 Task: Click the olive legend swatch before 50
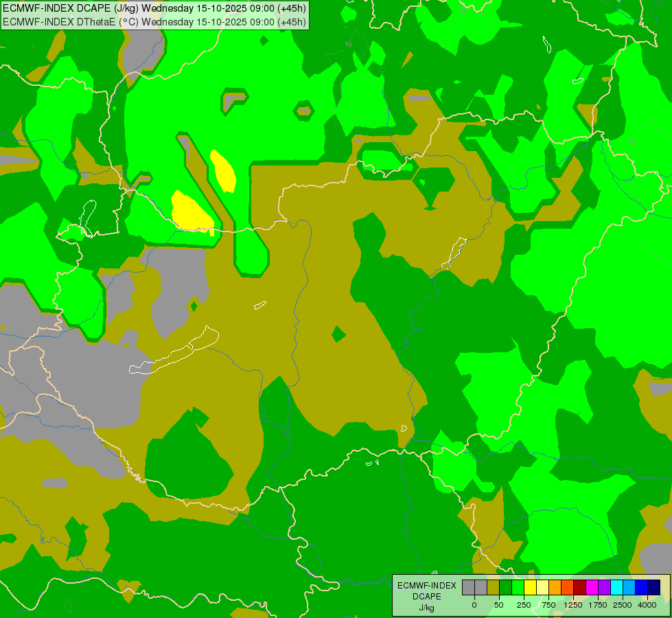point(493,587)
